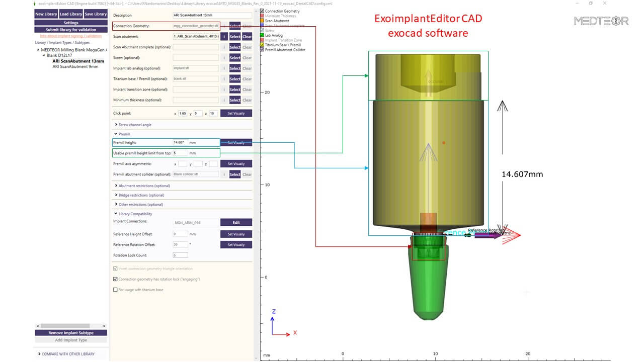Click Remove Implant Subtype button

tap(71, 333)
